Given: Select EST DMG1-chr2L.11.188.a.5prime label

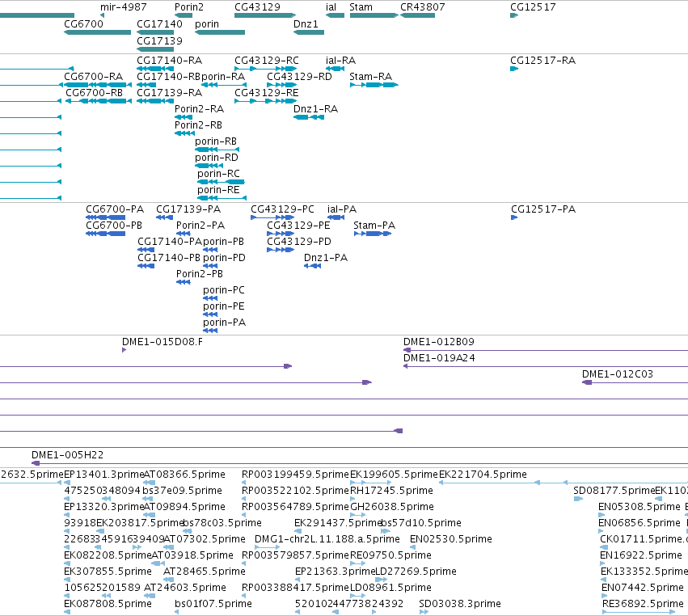Looking at the screenshot, I should click(x=327, y=540).
